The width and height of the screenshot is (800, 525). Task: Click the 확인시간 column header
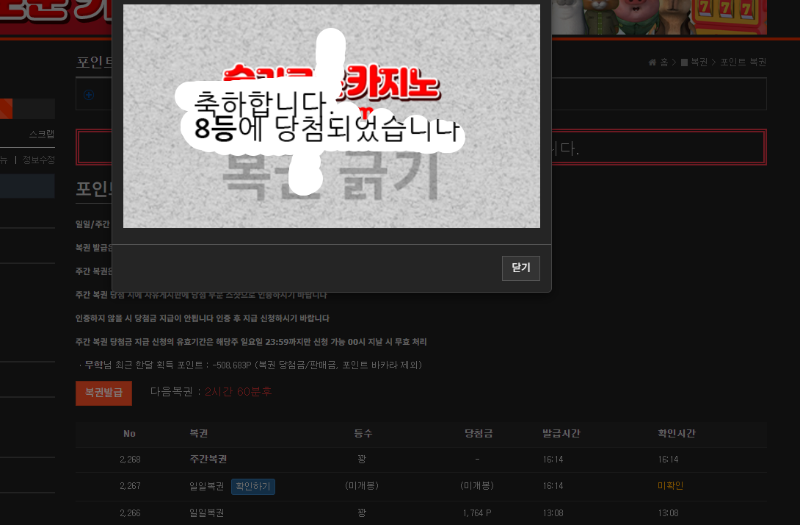(x=676, y=433)
